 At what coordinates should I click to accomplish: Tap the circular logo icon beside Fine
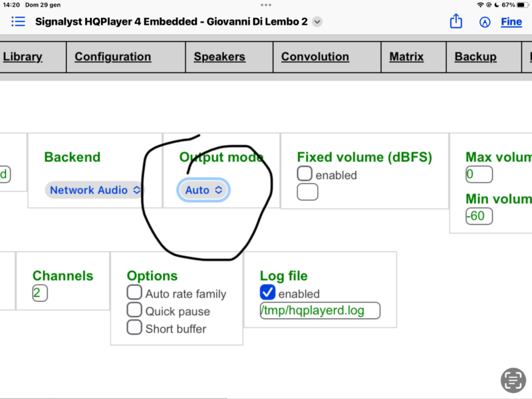tap(484, 21)
